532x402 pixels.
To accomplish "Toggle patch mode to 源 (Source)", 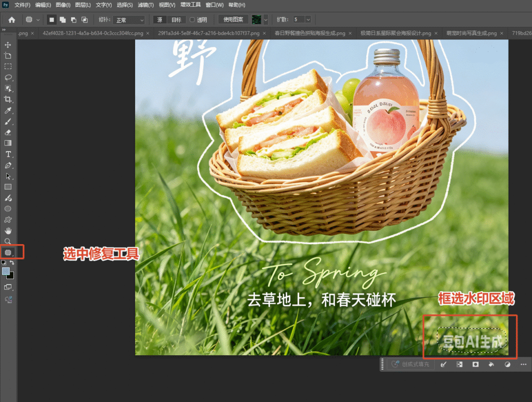I will 160,20.
